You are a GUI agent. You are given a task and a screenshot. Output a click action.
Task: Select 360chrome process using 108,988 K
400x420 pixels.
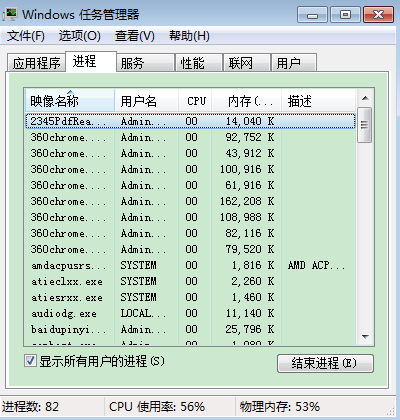coord(190,217)
